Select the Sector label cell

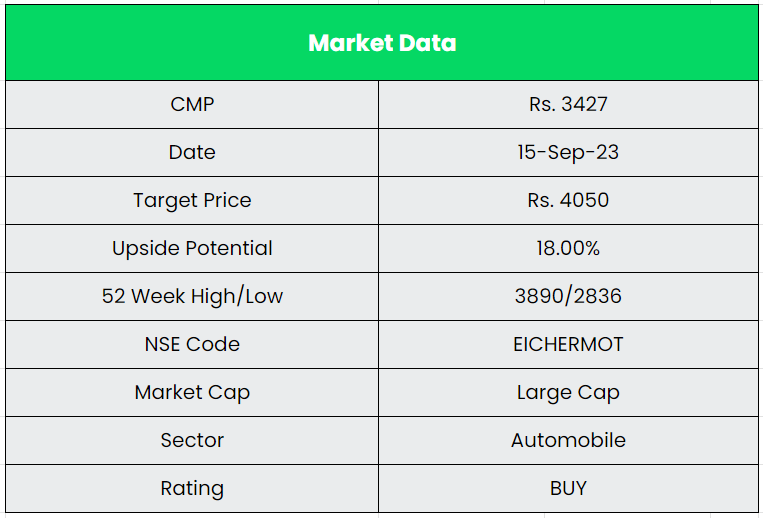click(192, 440)
